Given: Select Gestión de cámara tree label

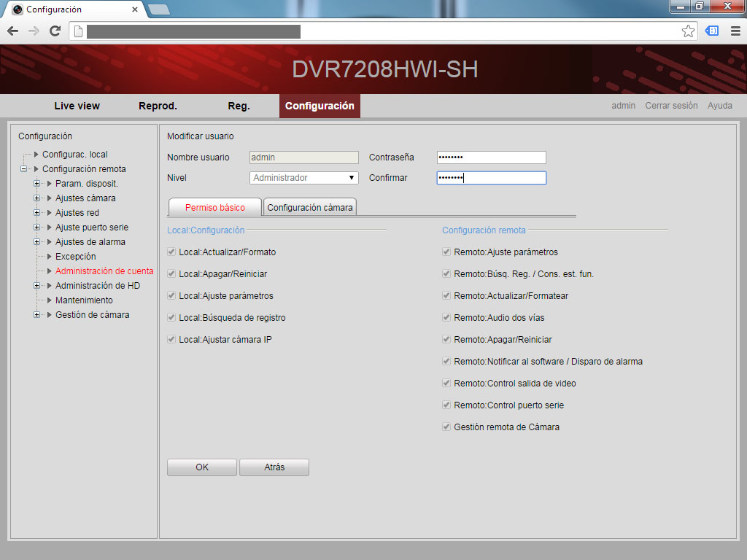Looking at the screenshot, I should coord(93,315).
